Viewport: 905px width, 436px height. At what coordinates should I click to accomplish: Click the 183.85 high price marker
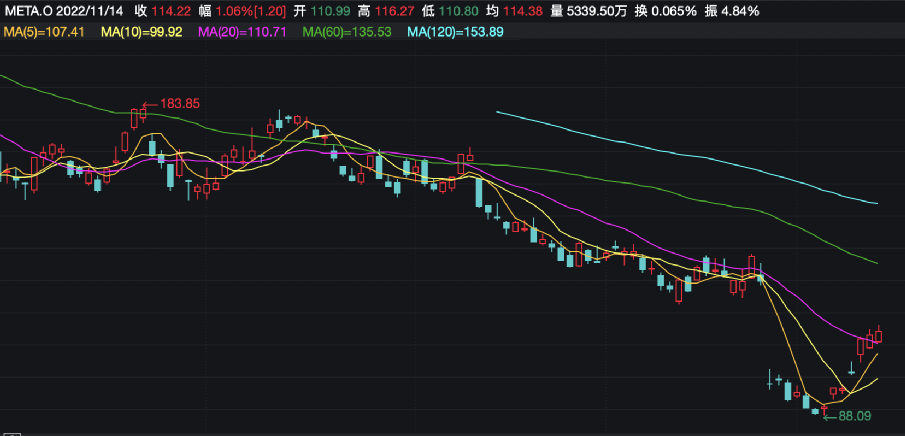point(179,104)
